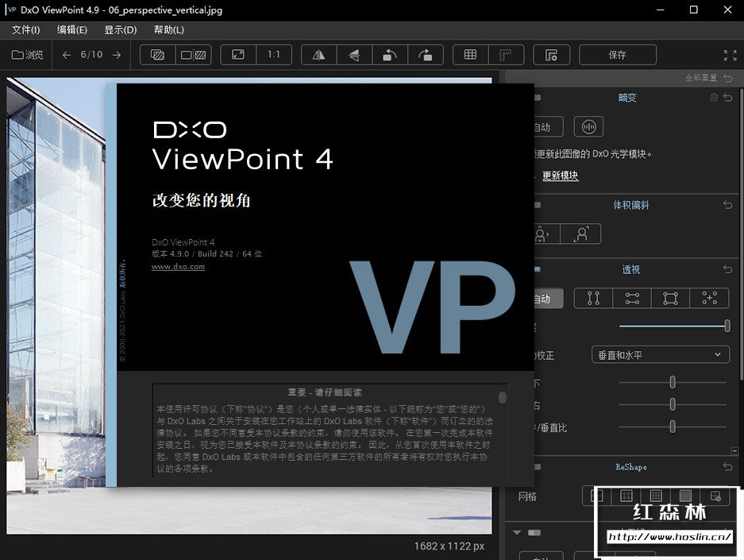Click the up/down perspective slider handle
This screenshot has height=560, width=744.
pos(673,382)
